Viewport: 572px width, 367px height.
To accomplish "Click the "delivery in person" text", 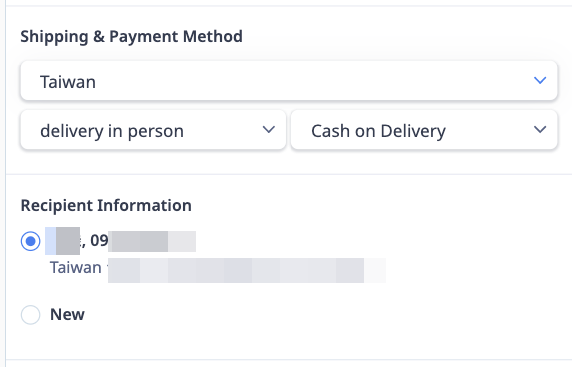I will [x=112, y=131].
